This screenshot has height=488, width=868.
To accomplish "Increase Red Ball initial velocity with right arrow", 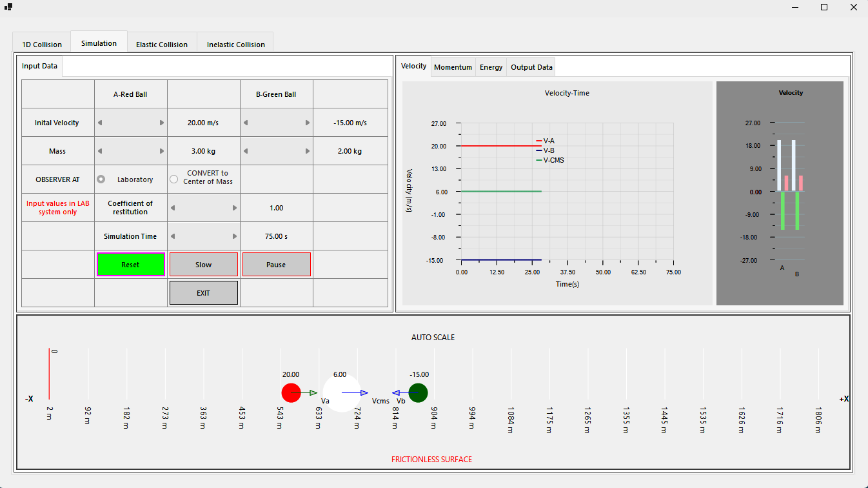I will pyautogui.click(x=162, y=123).
